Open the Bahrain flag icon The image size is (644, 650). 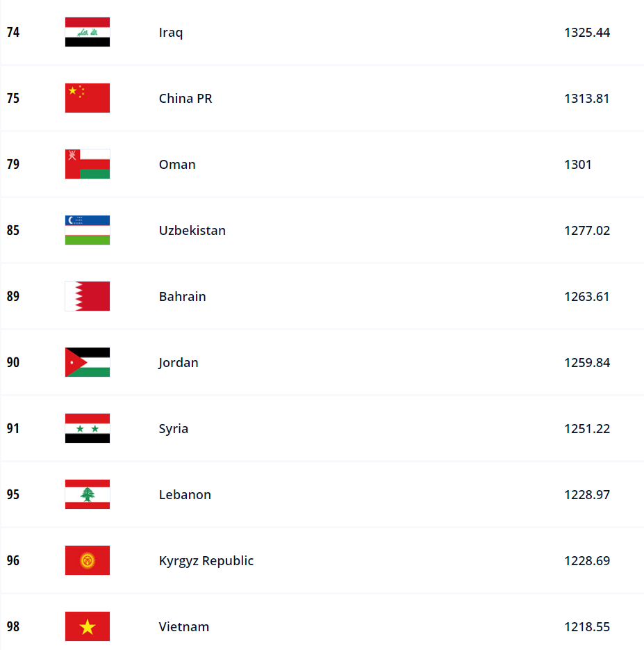point(88,296)
